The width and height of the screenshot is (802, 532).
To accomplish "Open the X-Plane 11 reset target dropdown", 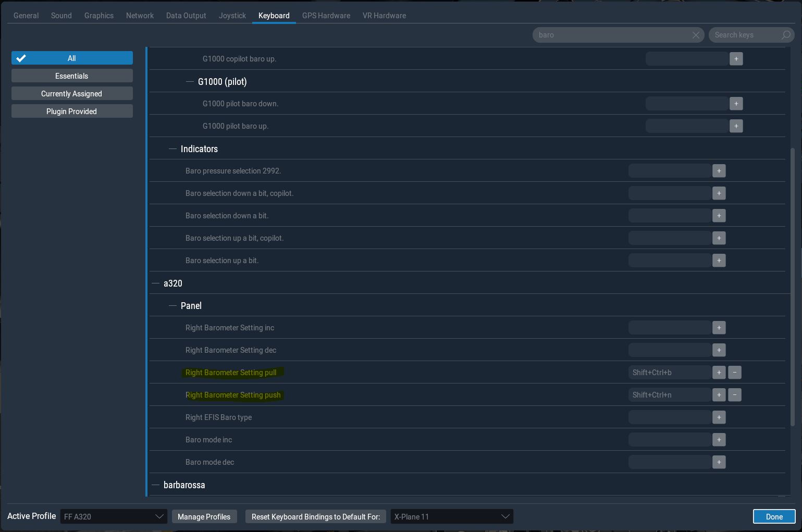I will (451, 516).
